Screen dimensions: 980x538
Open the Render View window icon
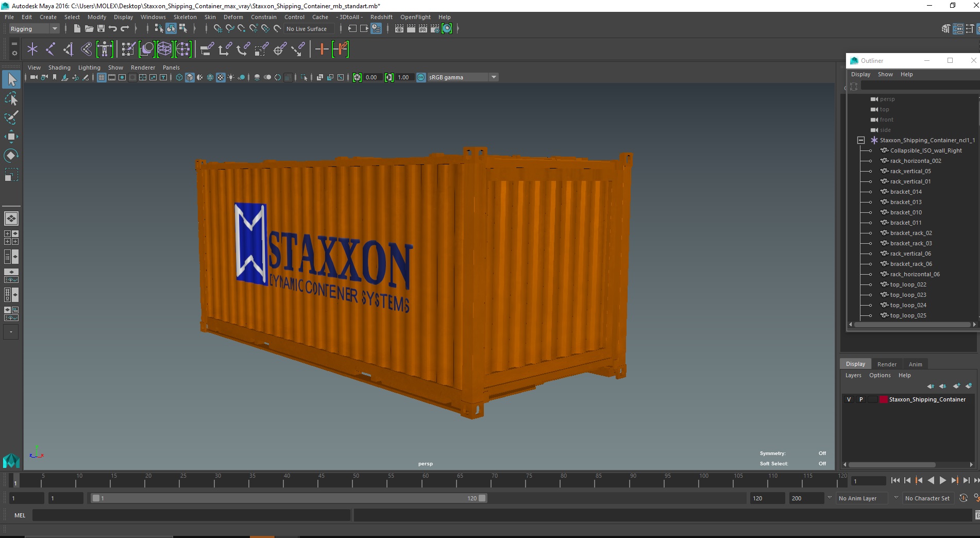pyautogui.click(x=399, y=29)
